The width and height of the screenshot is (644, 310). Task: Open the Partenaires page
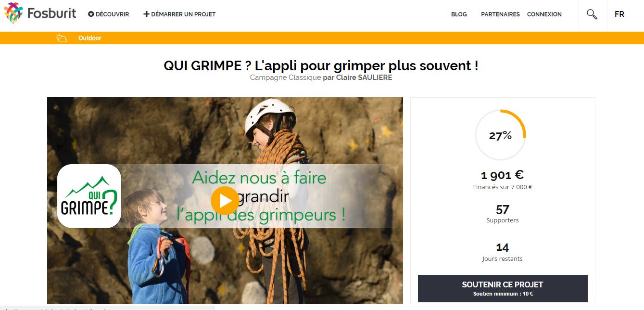click(x=500, y=14)
